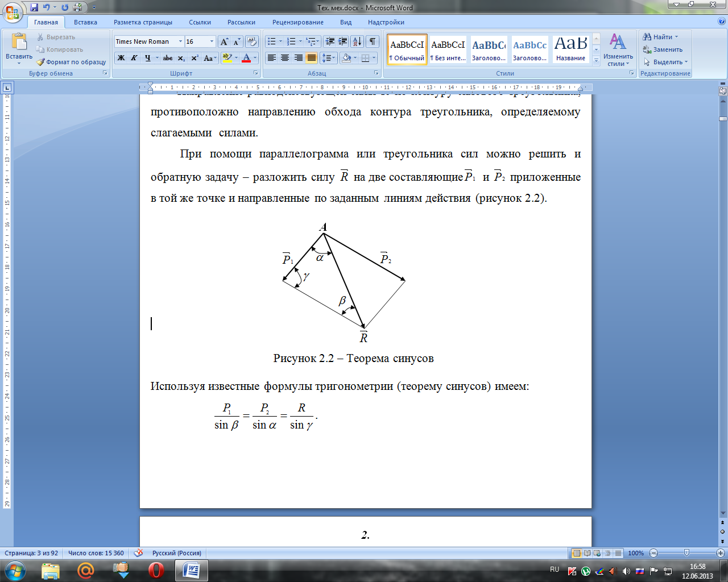Toggle Subscript formatting
The height and width of the screenshot is (582, 728).
tap(181, 58)
